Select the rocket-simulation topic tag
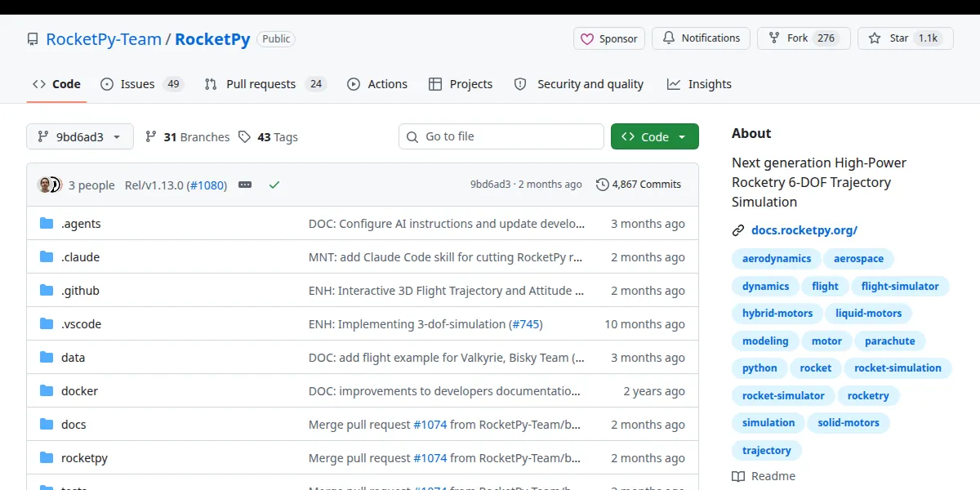Image resolution: width=980 pixels, height=490 pixels. pyautogui.click(x=898, y=368)
